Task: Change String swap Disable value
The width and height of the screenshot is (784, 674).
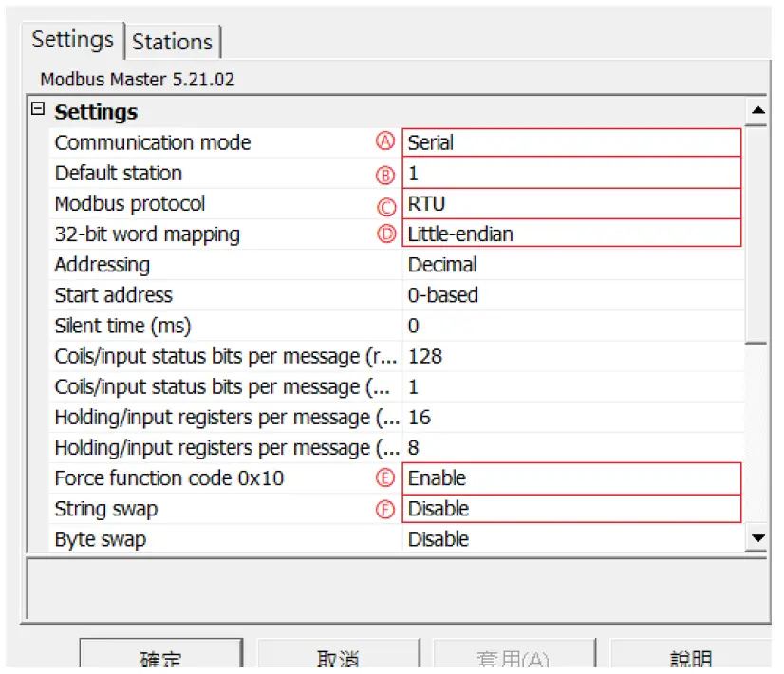Action: (x=571, y=509)
